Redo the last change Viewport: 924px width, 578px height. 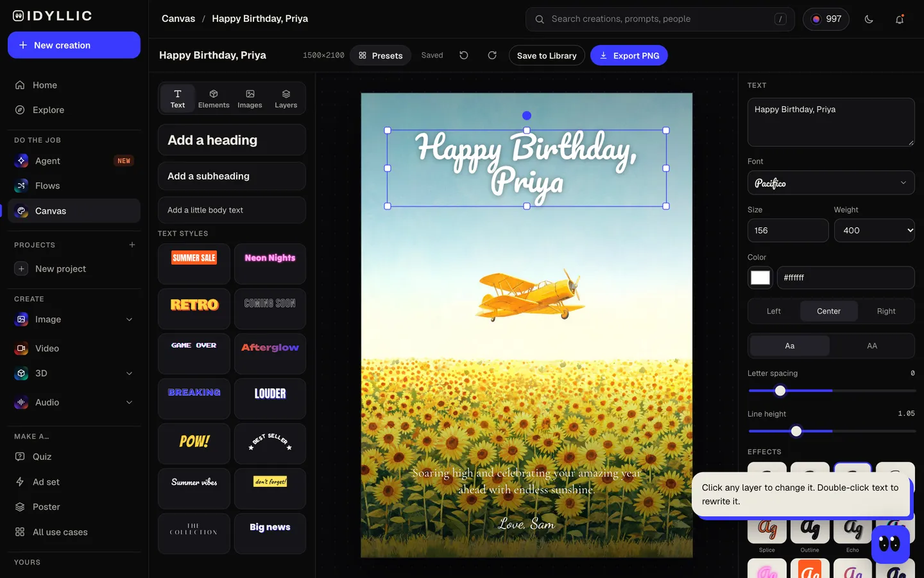click(x=492, y=55)
